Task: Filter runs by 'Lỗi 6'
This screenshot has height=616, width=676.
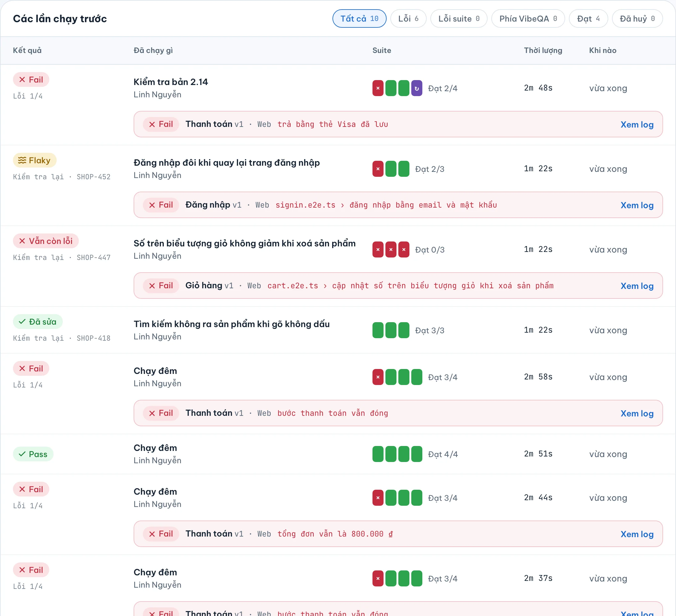Action: (408, 18)
